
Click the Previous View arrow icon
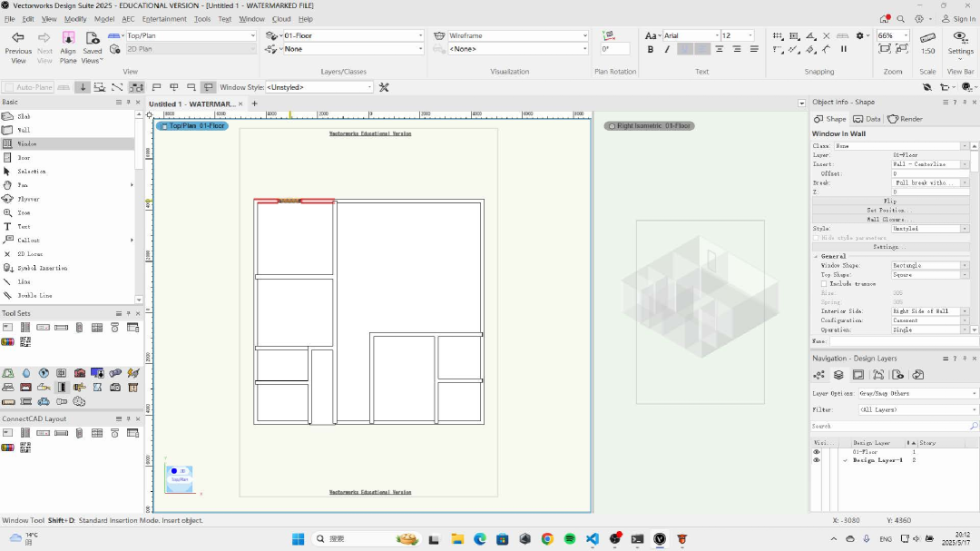pos(18,37)
